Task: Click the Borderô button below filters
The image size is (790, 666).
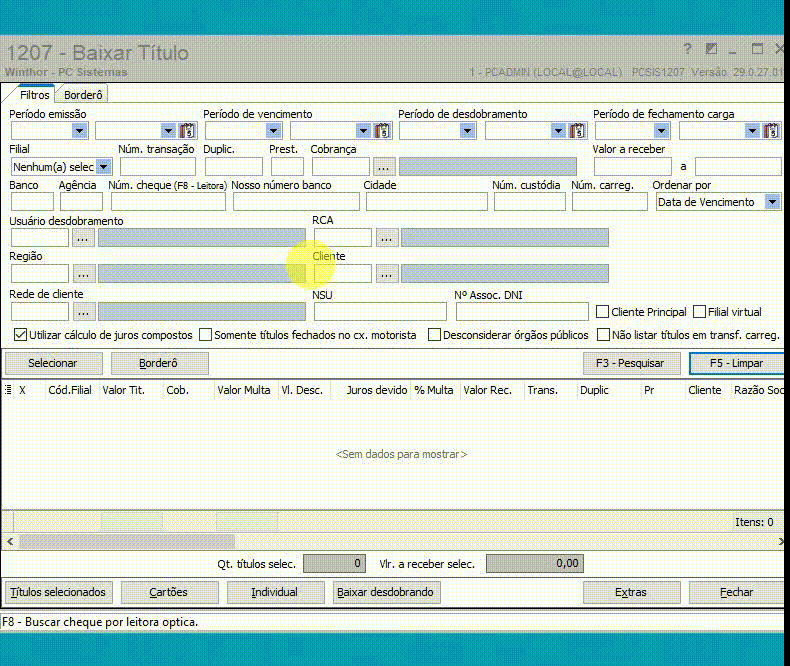Action: [x=159, y=363]
